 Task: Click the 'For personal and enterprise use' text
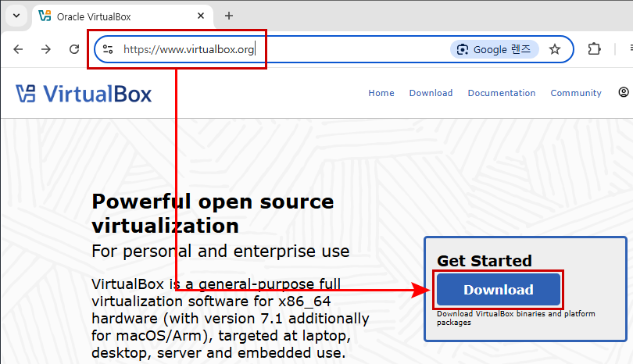coord(220,251)
